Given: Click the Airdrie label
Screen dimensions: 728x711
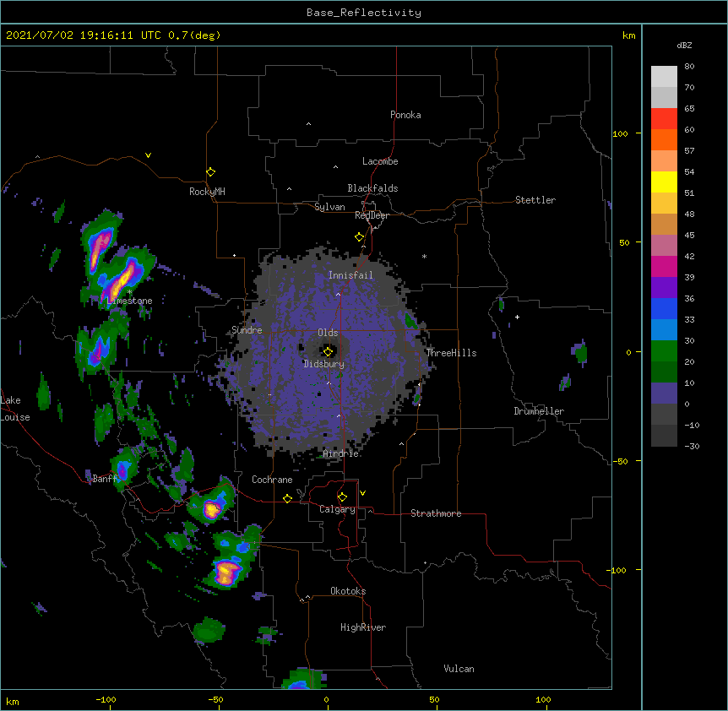Looking at the screenshot, I should click(x=341, y=453).
